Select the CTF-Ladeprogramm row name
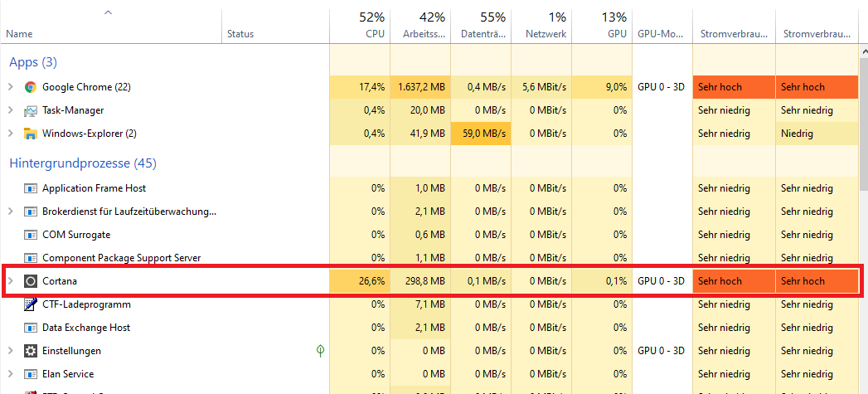This screenshot has width=868, height=394. pos(86,304)
